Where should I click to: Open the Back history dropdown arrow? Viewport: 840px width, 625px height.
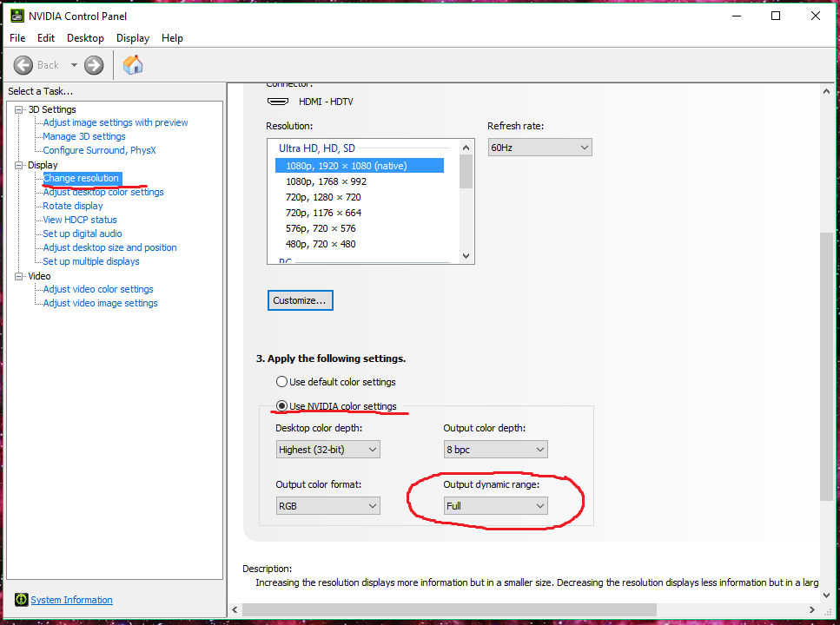(74, 65)
